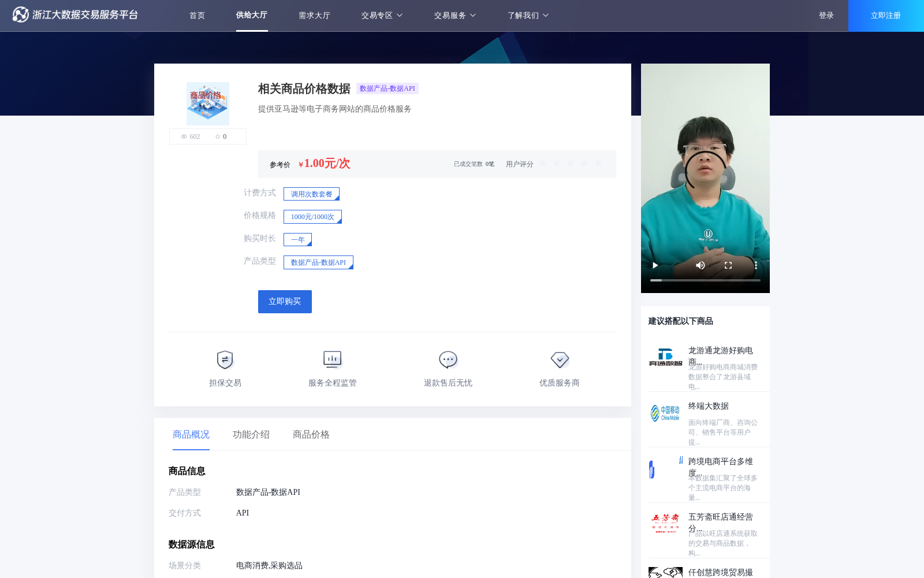Expand the 交易服务 dropdown menu

point(454,16)
